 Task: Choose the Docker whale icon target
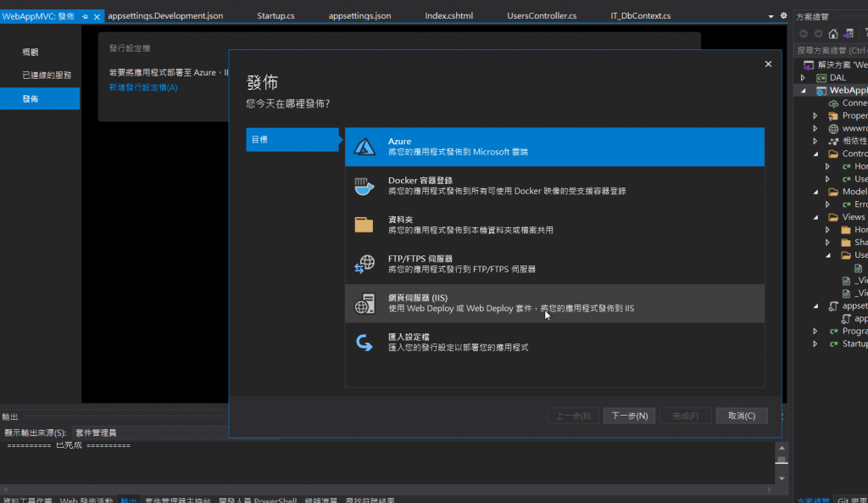pyautogui.click(x=364, y=186)
